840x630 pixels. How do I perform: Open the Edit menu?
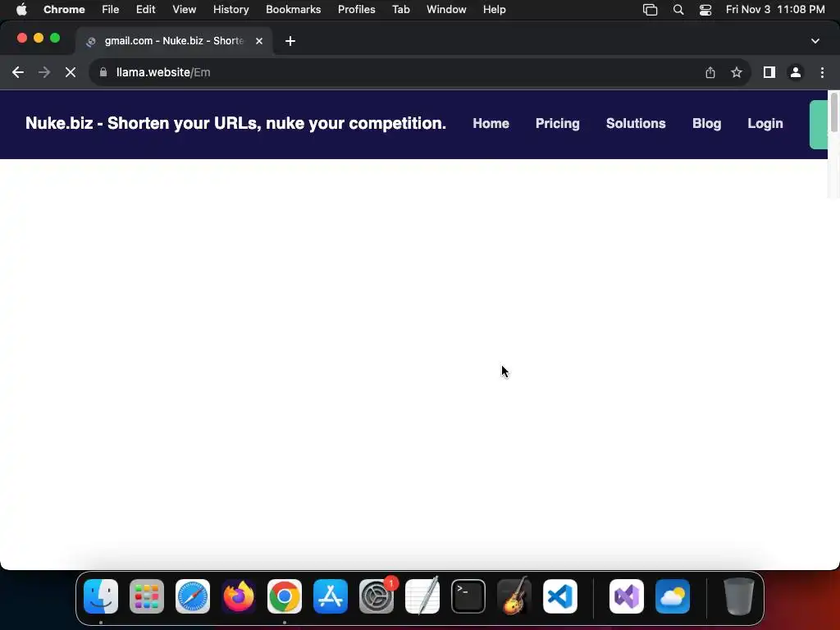point(146,10)
